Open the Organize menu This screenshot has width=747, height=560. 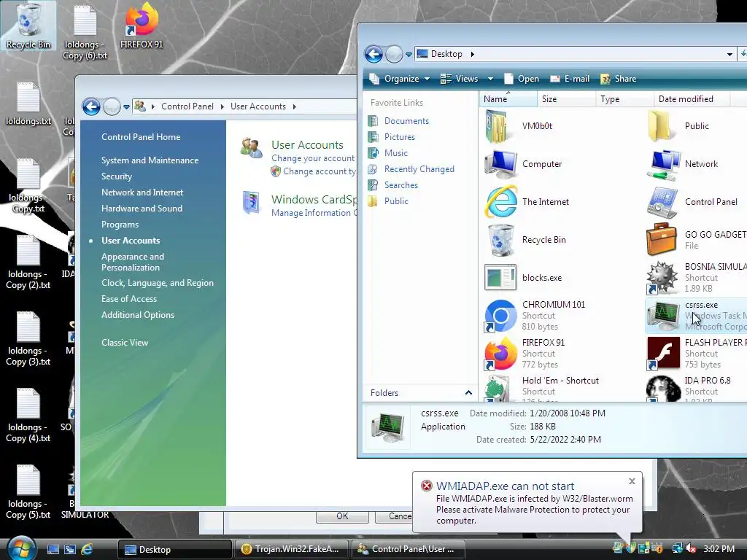(399, 79)
